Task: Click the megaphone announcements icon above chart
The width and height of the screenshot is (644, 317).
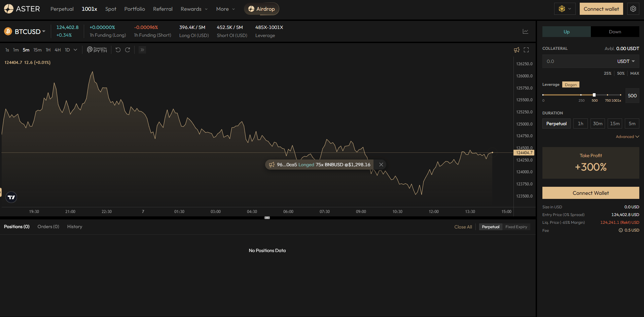Action: click(517, 50)
